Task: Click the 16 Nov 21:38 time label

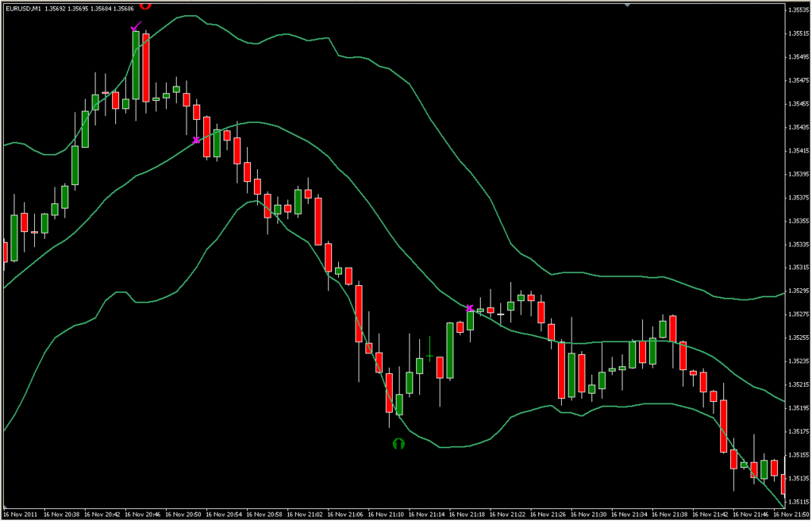Action: [x=670, y=515]
